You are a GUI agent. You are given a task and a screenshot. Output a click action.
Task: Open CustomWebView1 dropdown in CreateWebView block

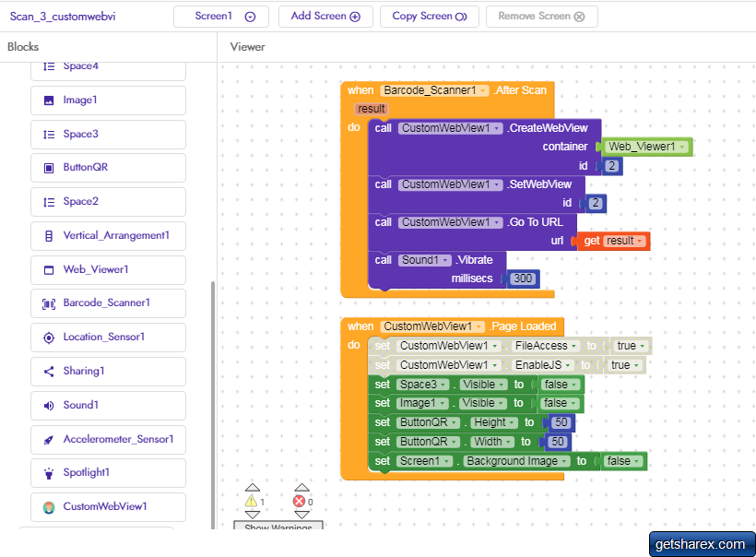450,128
